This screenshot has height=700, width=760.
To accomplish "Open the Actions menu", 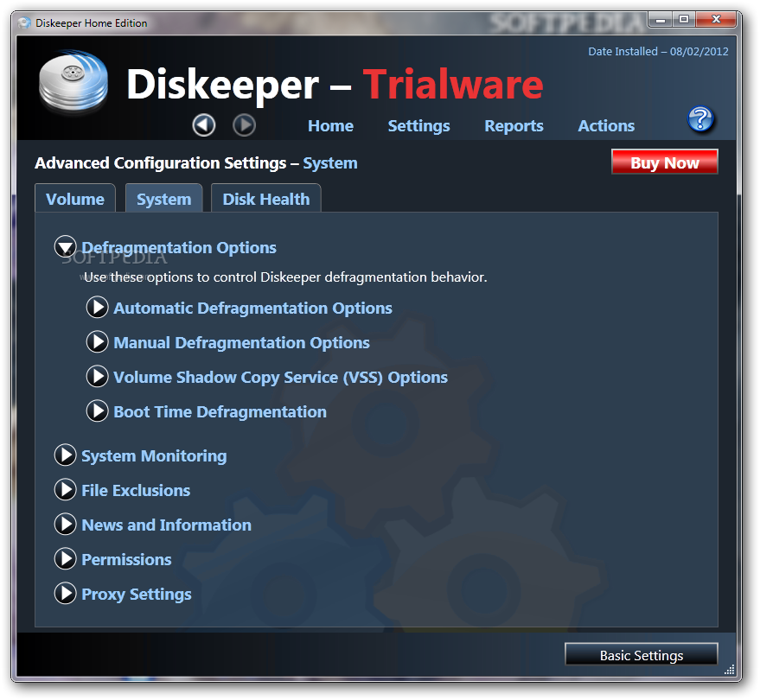I will [606, 126].
